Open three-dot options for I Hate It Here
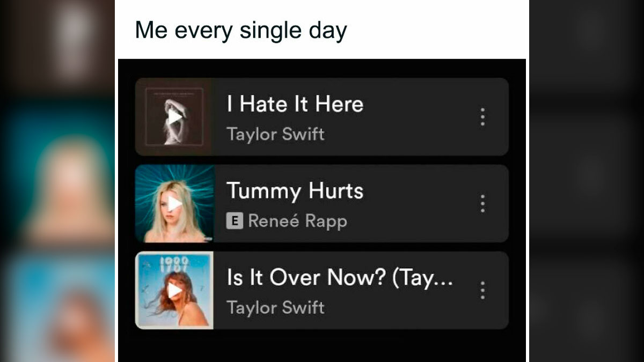The image size is (644, 362). tap(482, 116)
